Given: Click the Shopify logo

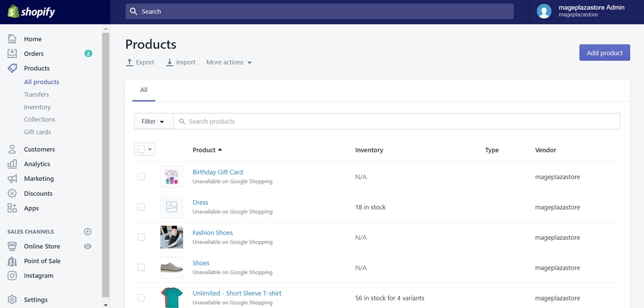Looking at the screenshot, I should click(x=31, y=11).
